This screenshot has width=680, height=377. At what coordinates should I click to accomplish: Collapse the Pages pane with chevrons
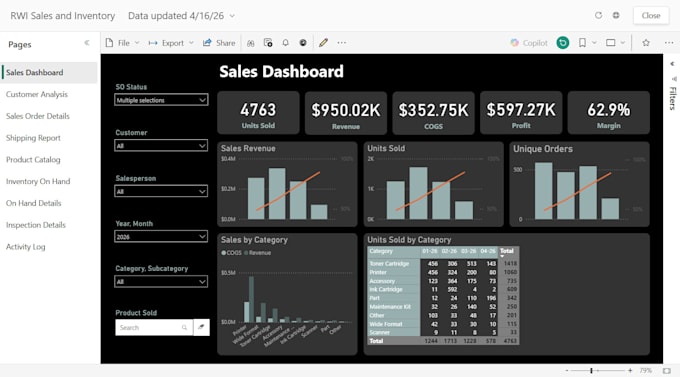(87, 43)
